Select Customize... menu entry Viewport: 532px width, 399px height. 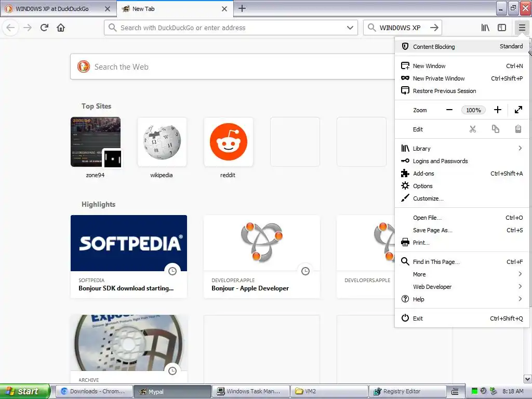coord(462,198)
